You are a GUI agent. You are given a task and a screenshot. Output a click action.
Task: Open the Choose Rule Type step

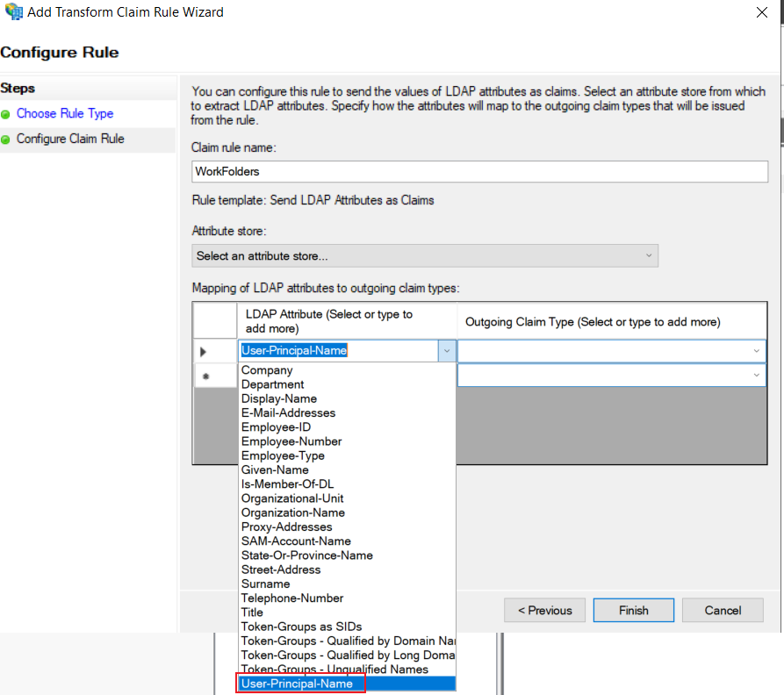65,113
